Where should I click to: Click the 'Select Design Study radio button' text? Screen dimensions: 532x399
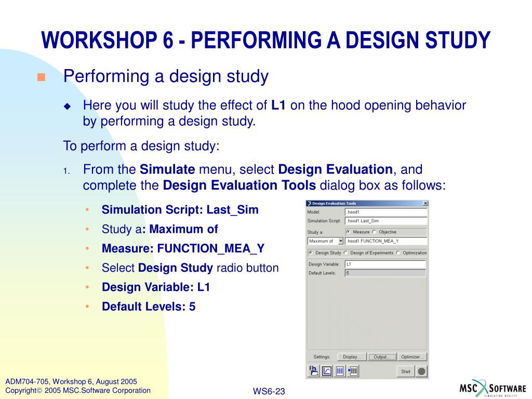click(190, 268)
